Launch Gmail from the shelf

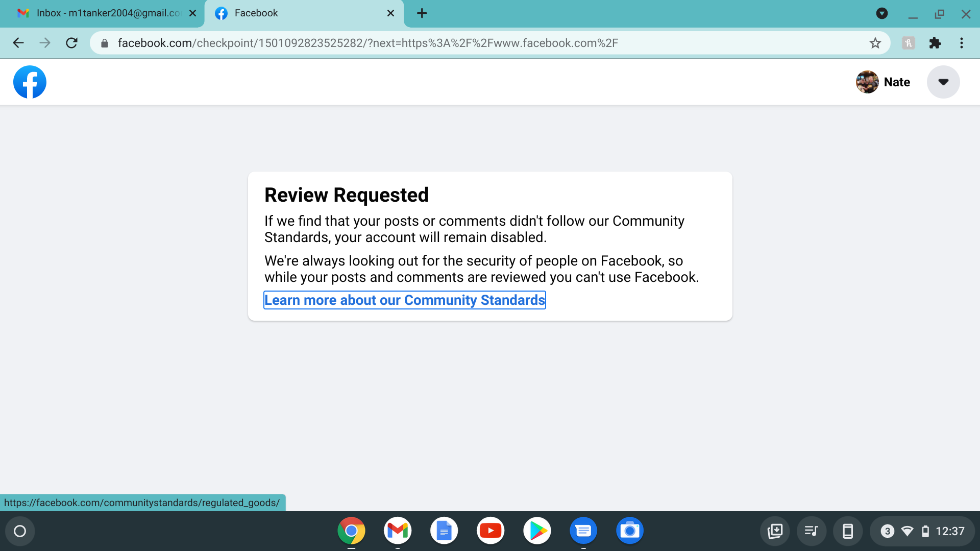click(x=397, y=531)
